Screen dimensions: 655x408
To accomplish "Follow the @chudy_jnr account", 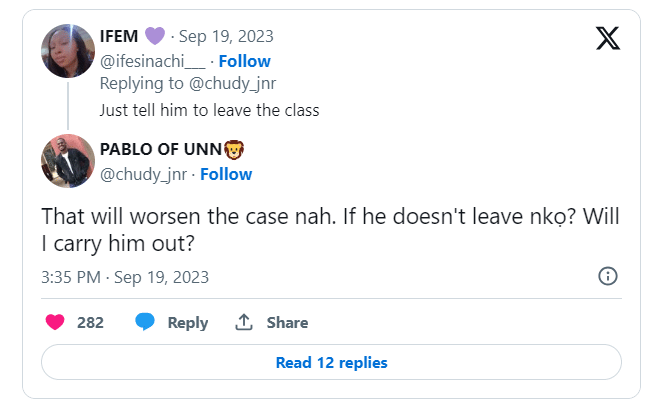I will pyautogui.click(x=226, y=174).
